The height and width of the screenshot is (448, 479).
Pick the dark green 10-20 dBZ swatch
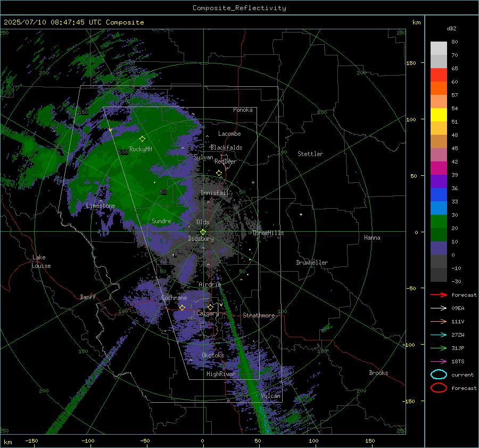coord(439,235)
